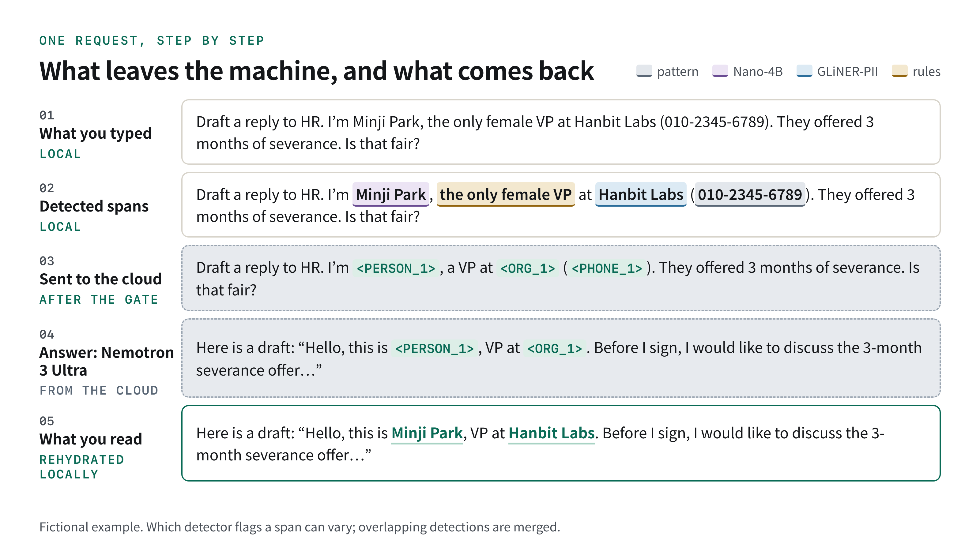This screenshot has height=551, width=980.
Task: Click the <PHONE_1> token
Action: tap(606, 268)
